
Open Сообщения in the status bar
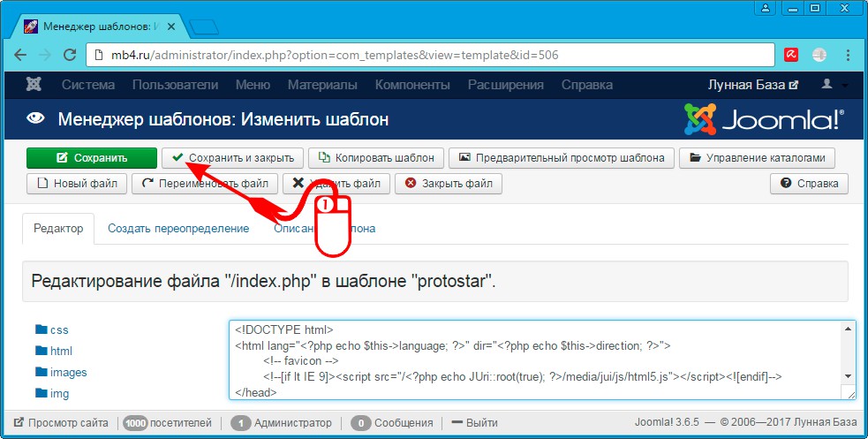(392, 423)
